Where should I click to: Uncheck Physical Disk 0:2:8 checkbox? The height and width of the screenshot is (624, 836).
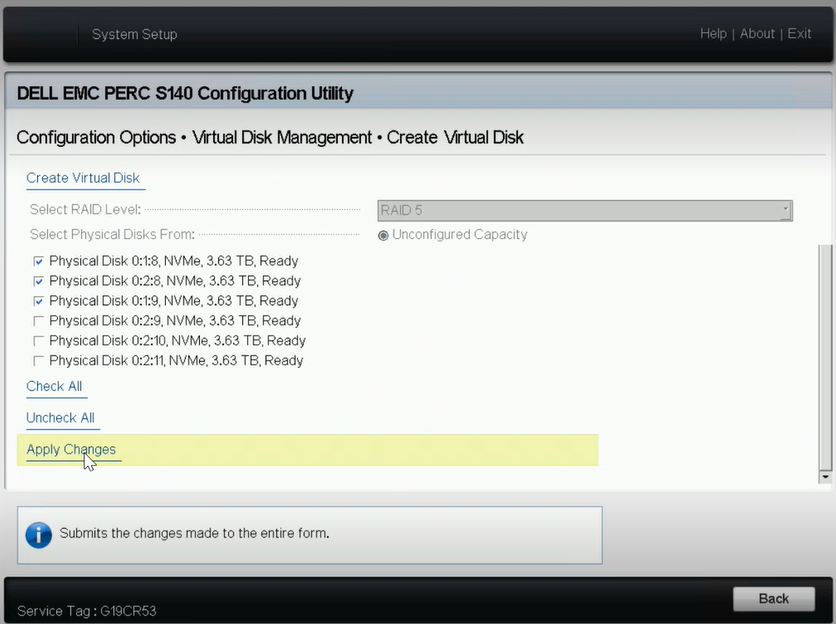(38, 281)
